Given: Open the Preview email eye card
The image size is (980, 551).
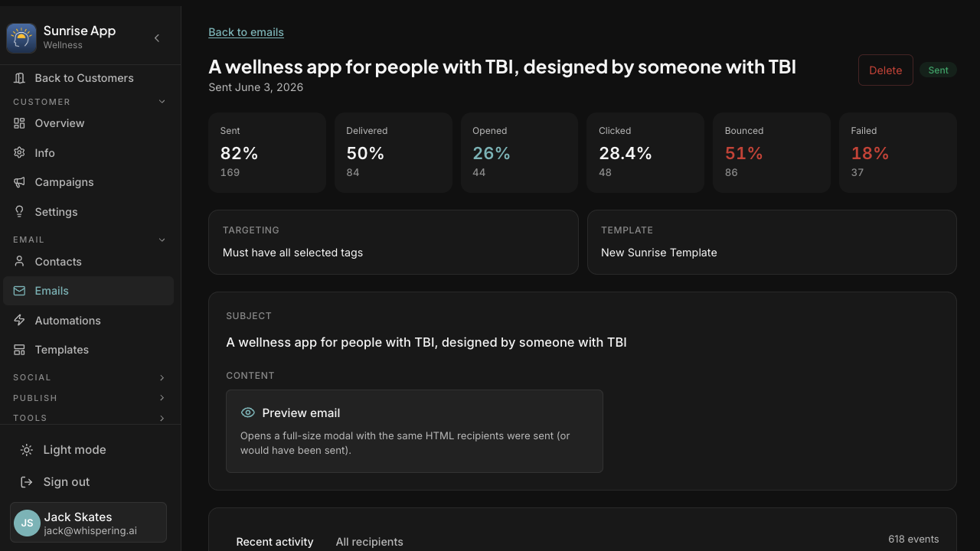Looking at the screenshot, I should click(414, 431).
